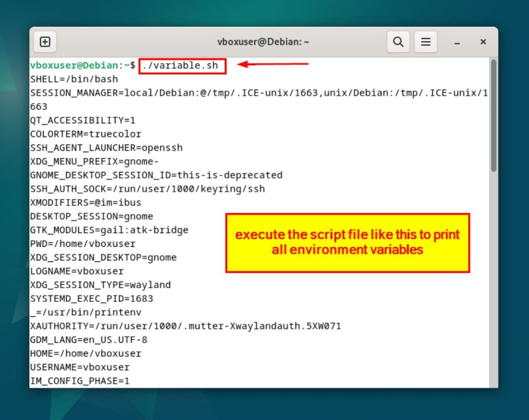Click the SESSION_MANAGER line
This screenshot has height=420, width=529.
click(259, 93)
